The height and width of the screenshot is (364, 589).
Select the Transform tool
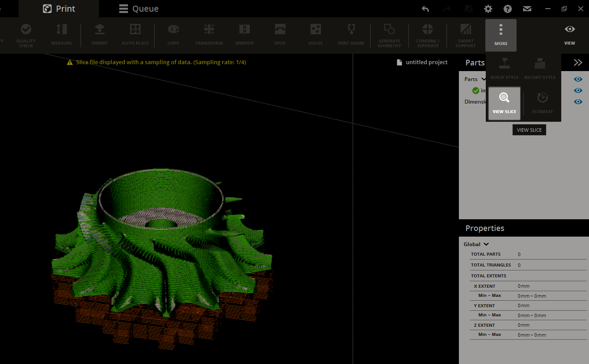tap(209, 35)
